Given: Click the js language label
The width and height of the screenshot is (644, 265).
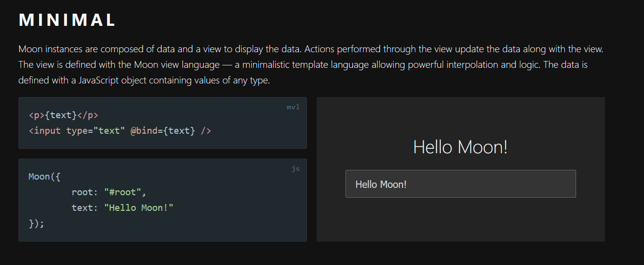Looking at the screenshot, I should click(296, 169).
